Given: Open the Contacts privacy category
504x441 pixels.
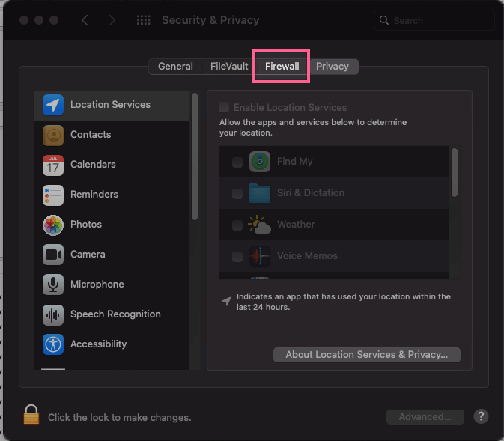Looking at the screenshot, I should tap(112, 135).
